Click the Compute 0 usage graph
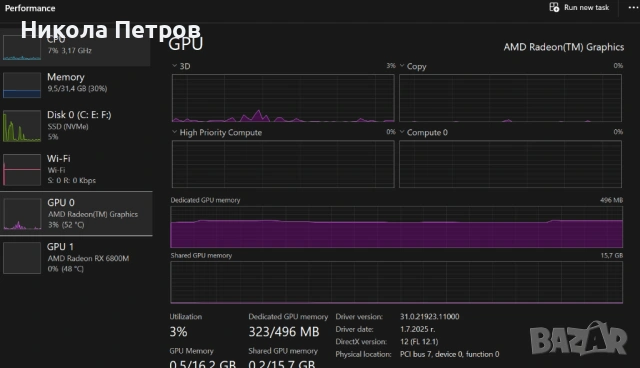640x368 pixels. pos(510,164)
